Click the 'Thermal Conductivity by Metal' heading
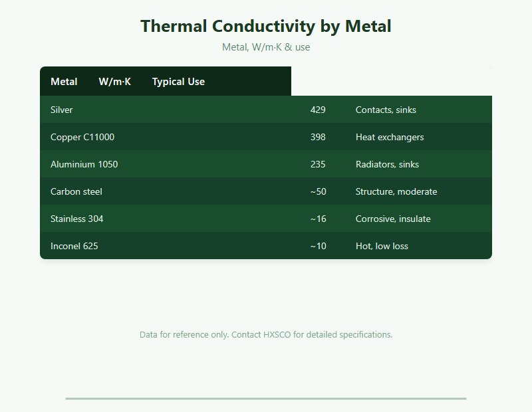Screen dimensions: 532x412 click(266, 26)
